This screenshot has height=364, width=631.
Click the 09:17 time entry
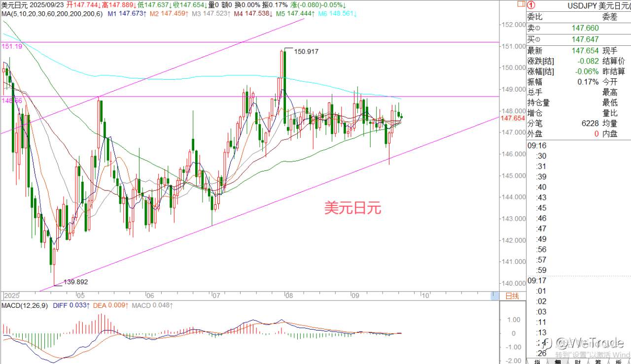pyautogui.click(x=537, y=280)
